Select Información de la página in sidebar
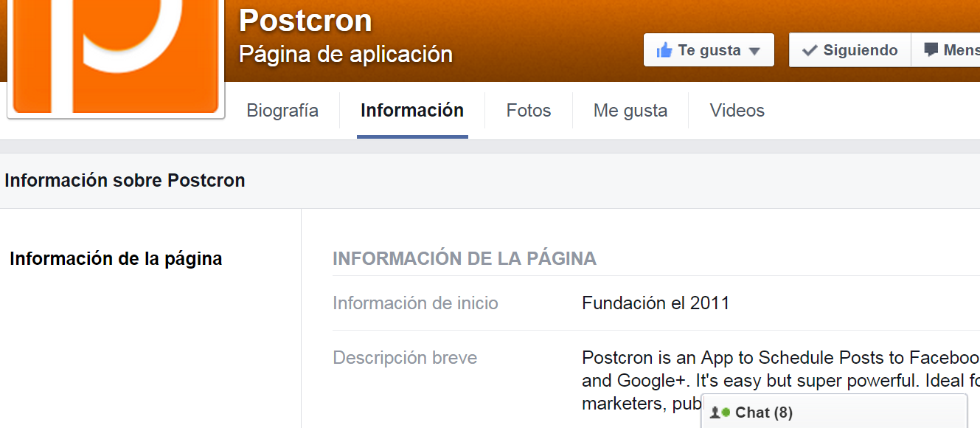 pos(116,259)
